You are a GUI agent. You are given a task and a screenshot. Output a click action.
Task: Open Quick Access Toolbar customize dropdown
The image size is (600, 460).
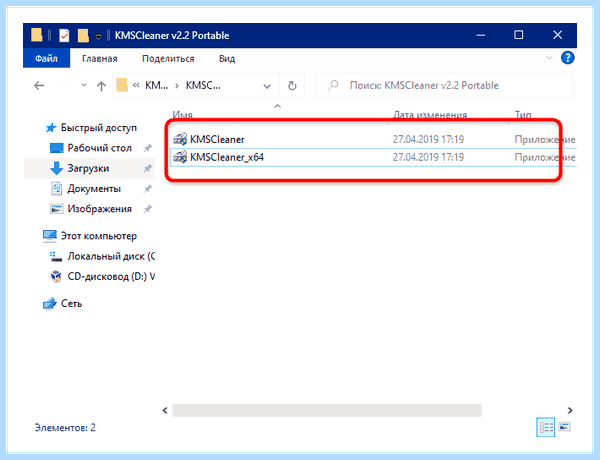point(98,37)
